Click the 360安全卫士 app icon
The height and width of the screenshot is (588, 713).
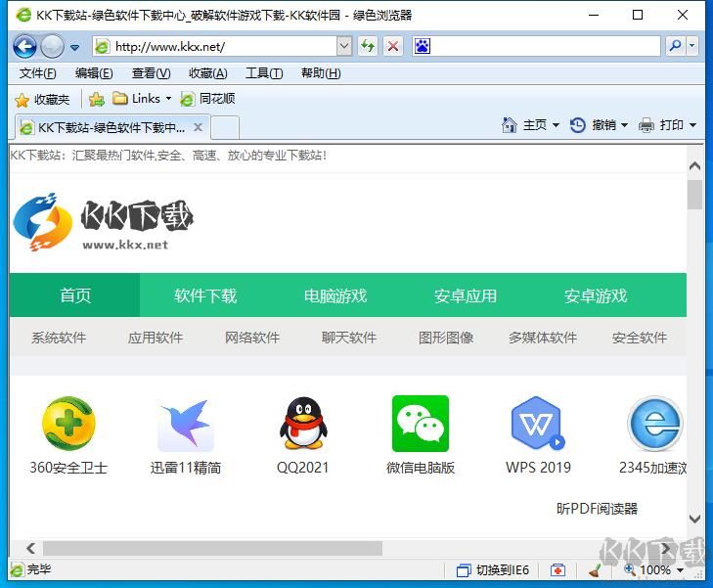pos(68,423)
